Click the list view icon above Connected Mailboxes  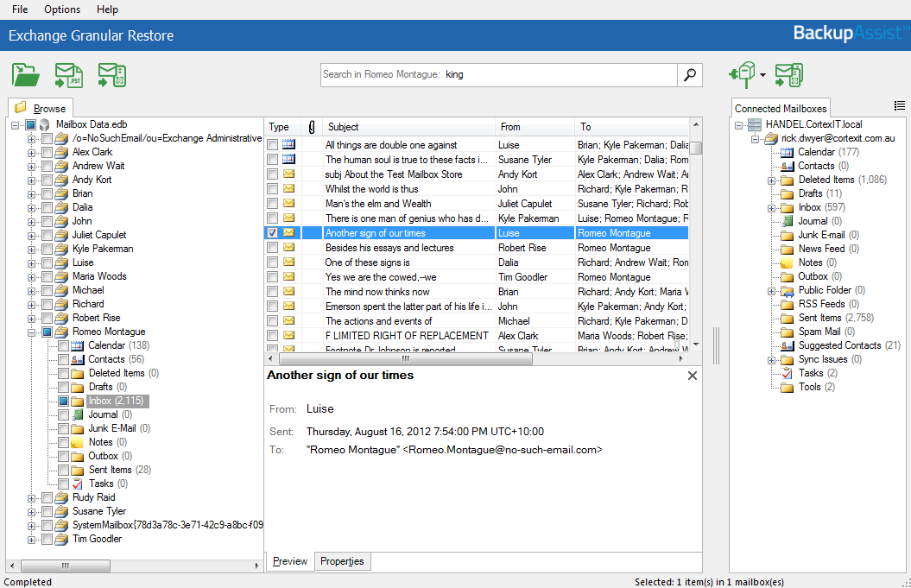(x=900, y=105)
